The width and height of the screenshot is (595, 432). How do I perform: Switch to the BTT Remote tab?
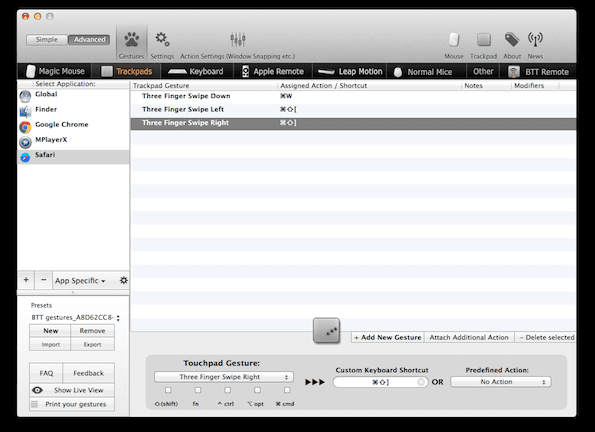coord(538,72)
